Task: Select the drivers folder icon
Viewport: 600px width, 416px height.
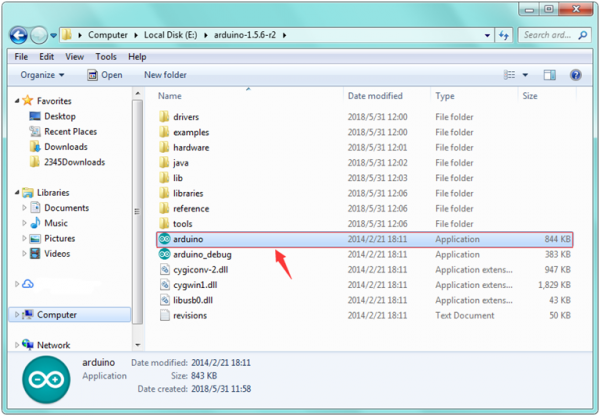Action: [x=164, y=116]
